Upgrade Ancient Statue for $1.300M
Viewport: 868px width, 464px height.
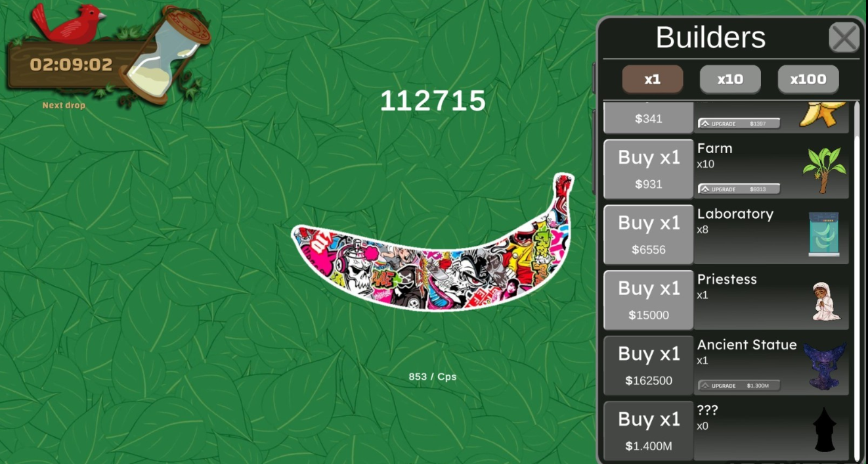(x=739, y=385)
